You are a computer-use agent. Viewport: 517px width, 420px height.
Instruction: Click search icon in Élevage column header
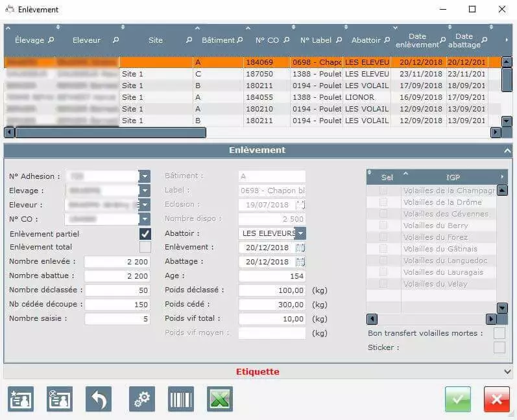[51, 40]
